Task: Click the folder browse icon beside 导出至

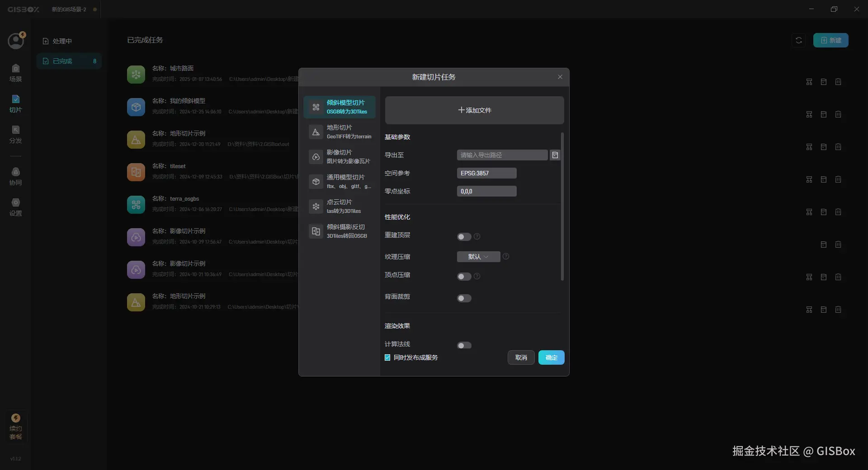Action: [555, 155]
